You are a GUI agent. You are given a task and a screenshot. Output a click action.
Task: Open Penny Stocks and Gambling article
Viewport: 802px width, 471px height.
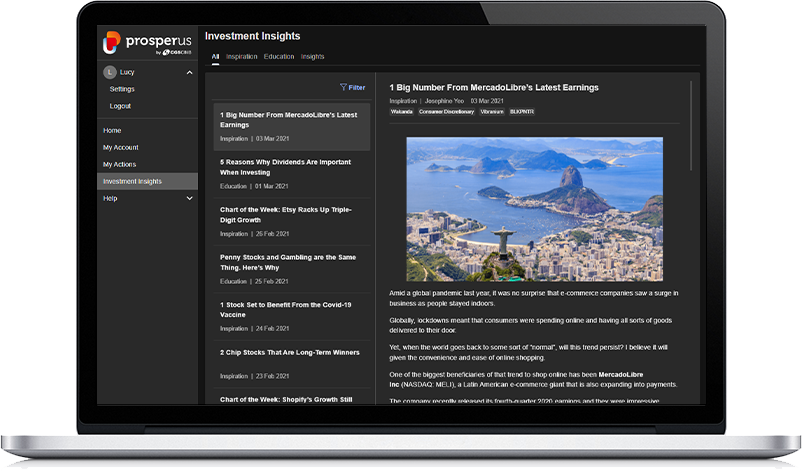click(x=292, y=269)
